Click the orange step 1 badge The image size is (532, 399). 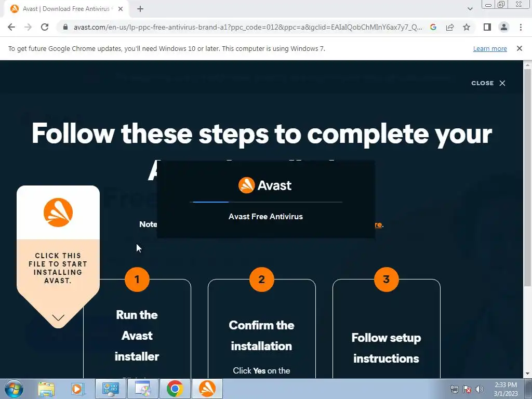click(x=137, y=279)
